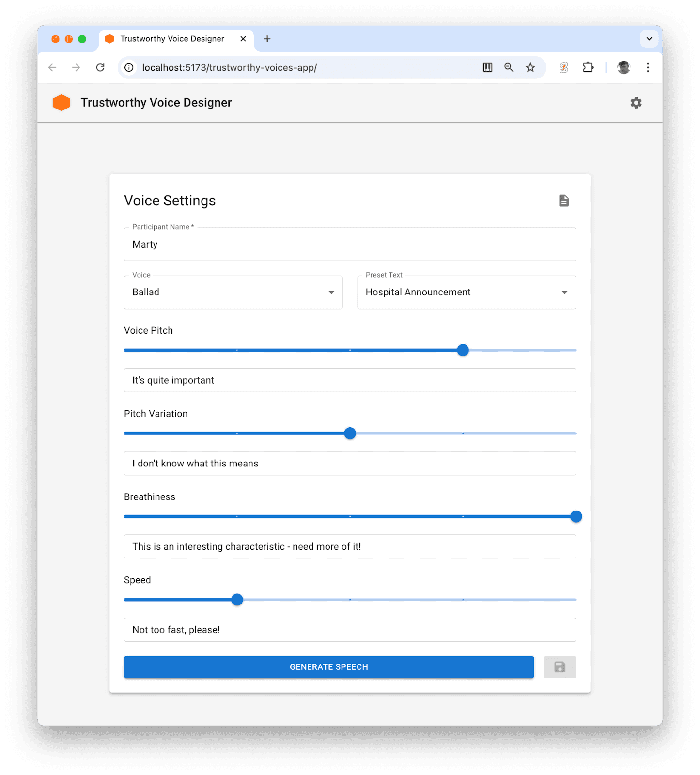Open Chrome three-dot menu
Image resolution: width=700 pixels, height=775 pixels.
click(648, 68)
